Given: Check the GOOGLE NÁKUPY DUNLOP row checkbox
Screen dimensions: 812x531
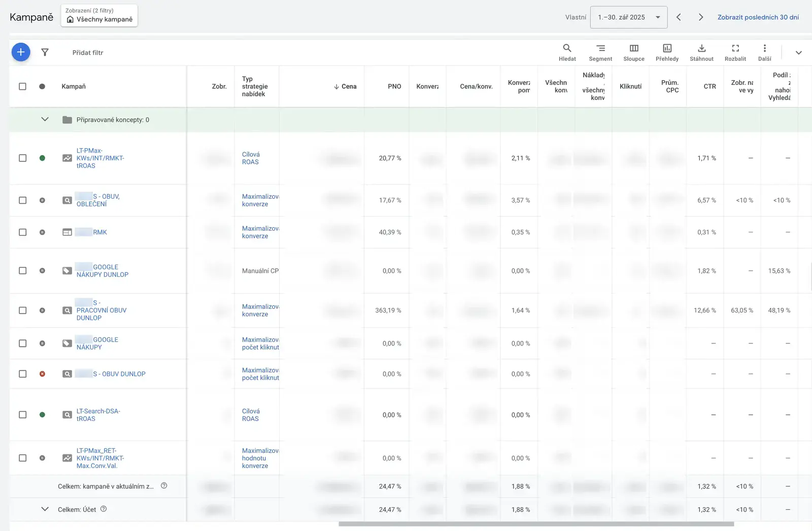Looking at the screenshot, I should pos(22,271).
